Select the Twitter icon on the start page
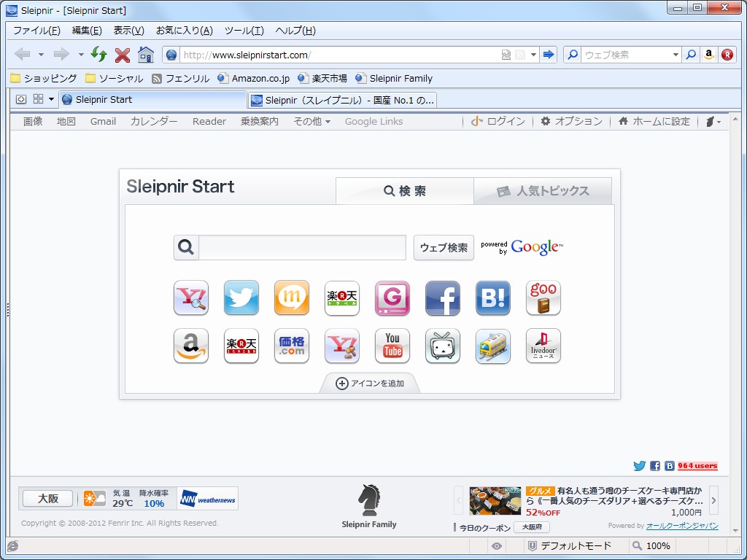Viewport: 747px width, 560px height. coord(241,297)
